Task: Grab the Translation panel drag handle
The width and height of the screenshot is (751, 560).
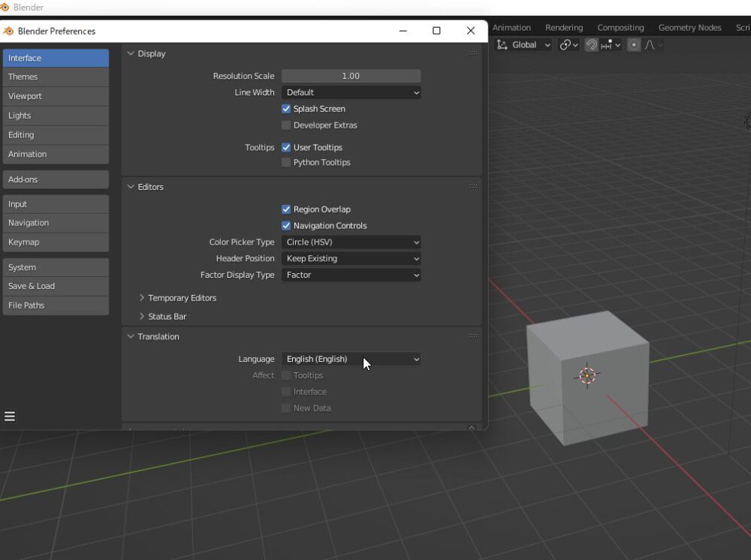Action: click(472, 336)
